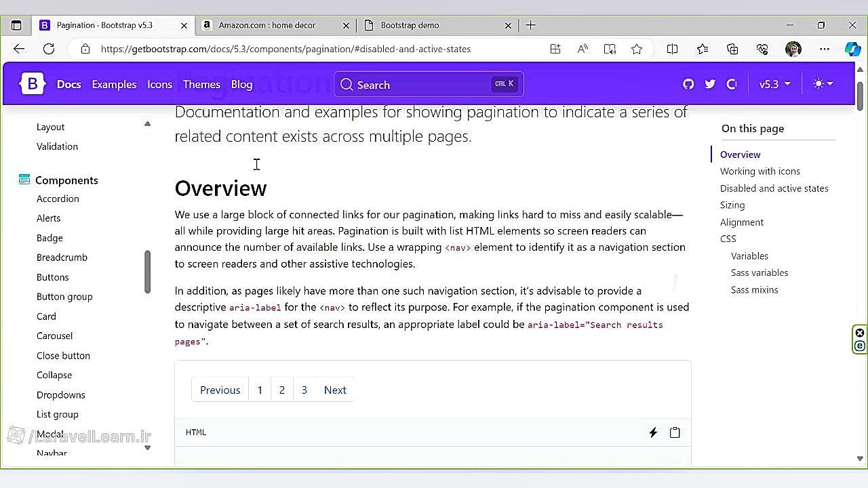Open Close button docs link
Image resolution: width=868 pixels, height=488 pixels.
click(x=63, y=356)
